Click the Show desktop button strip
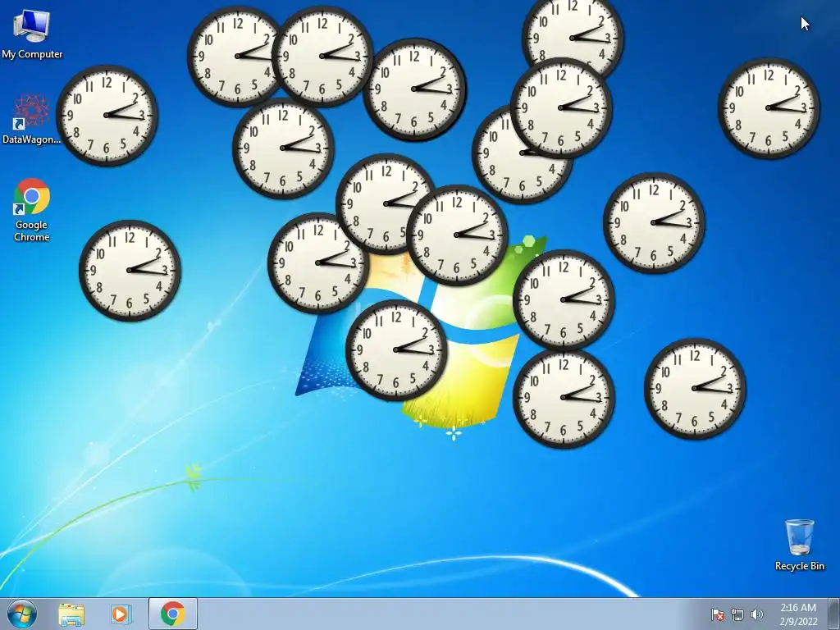This screenshot has height=630, width=840. click(x=833, y=614)
